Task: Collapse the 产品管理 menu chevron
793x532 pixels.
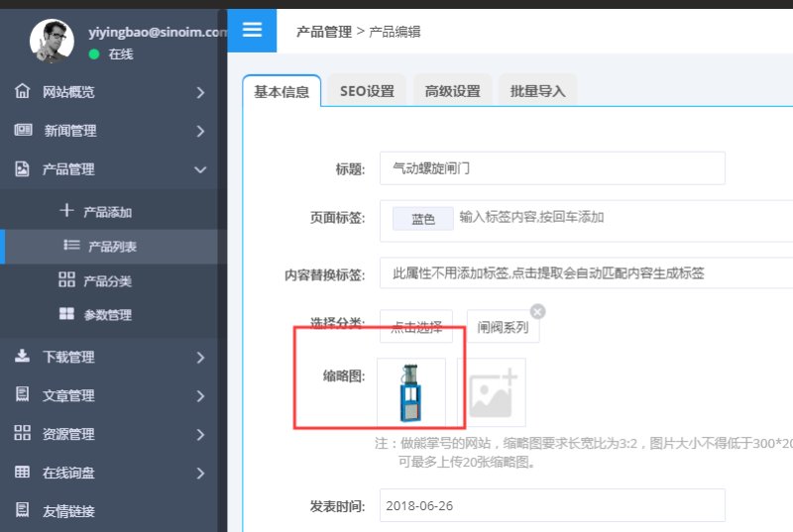Action: coord(200,169)
